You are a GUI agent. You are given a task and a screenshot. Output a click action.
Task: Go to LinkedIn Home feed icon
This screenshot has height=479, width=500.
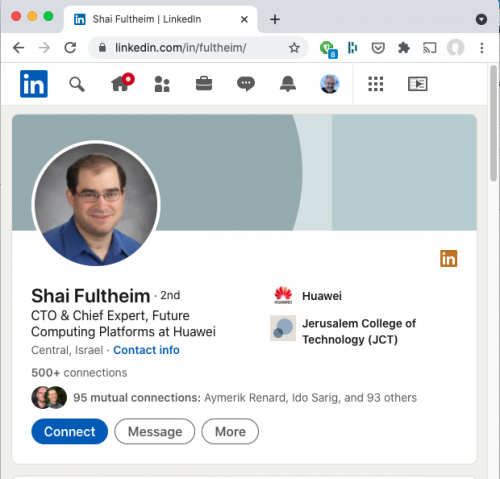pos(122,82)
